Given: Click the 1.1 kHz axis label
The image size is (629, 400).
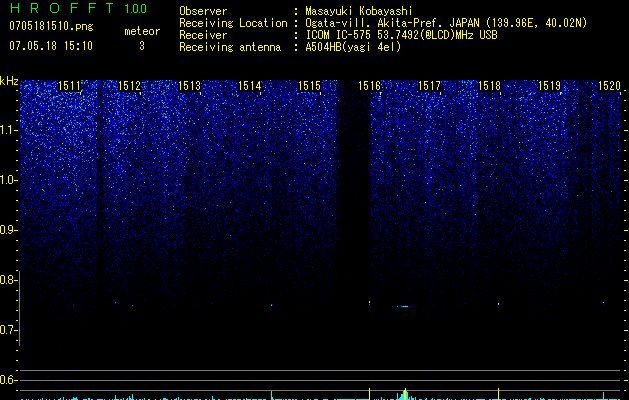Looking at the screenshot, I should tap(7, 130).
